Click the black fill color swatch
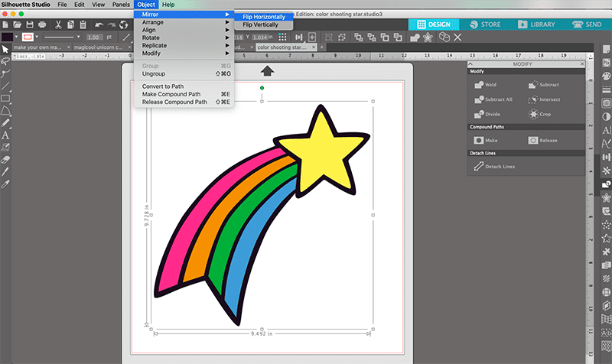 8,37
